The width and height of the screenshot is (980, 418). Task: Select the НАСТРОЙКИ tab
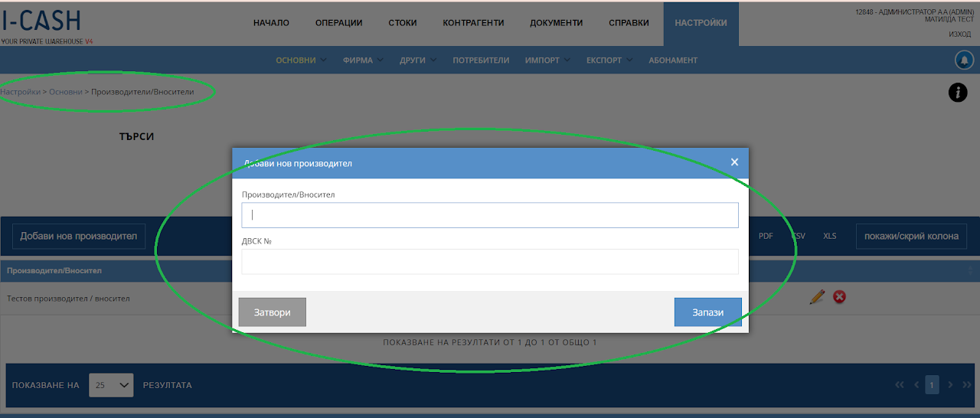click(x=701, y=24)
